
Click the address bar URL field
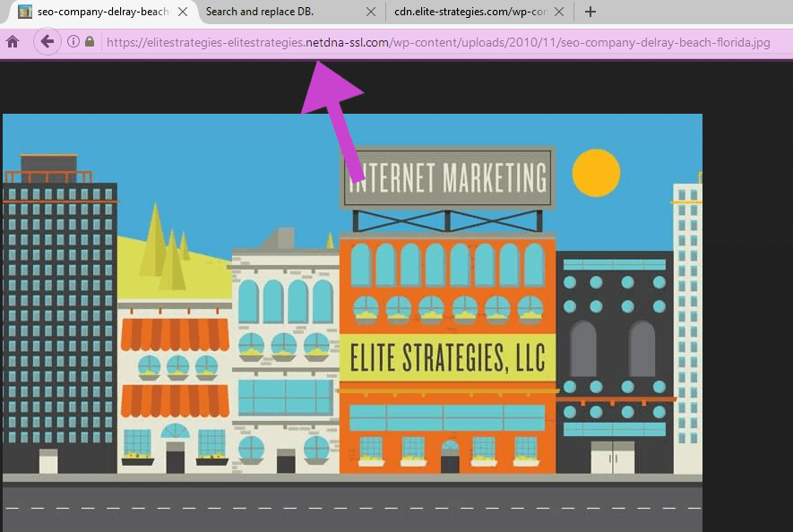tap(438, 42)
